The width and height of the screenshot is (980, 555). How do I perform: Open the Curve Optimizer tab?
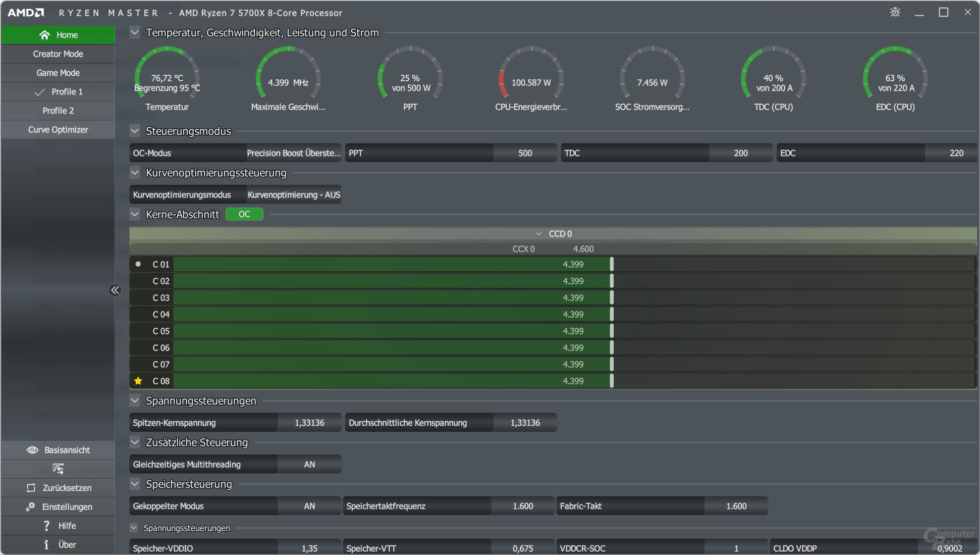click(58, 130)
